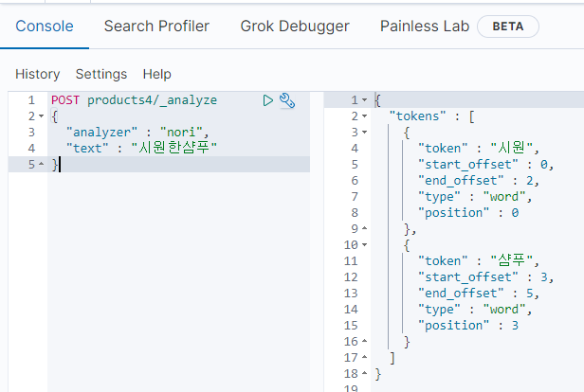Fold second token object at response line 10
The width and height of the screenshot is (584, 392).
point(366,245)
